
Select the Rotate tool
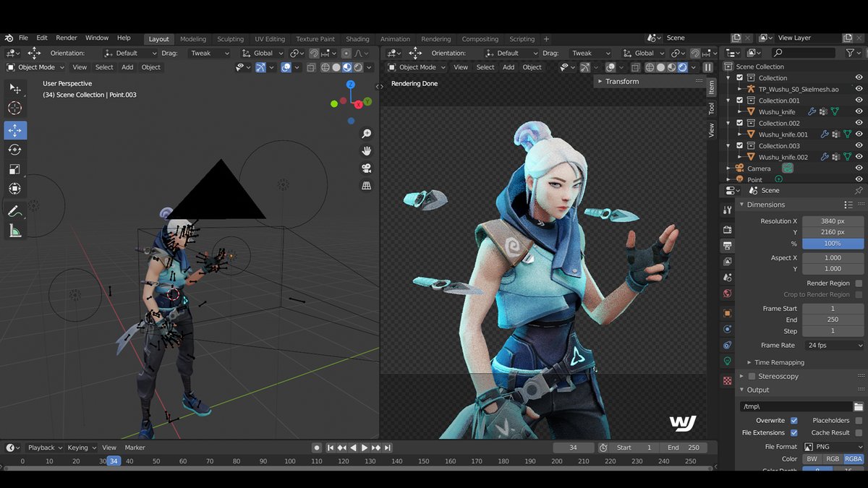(x=15, y=150)
